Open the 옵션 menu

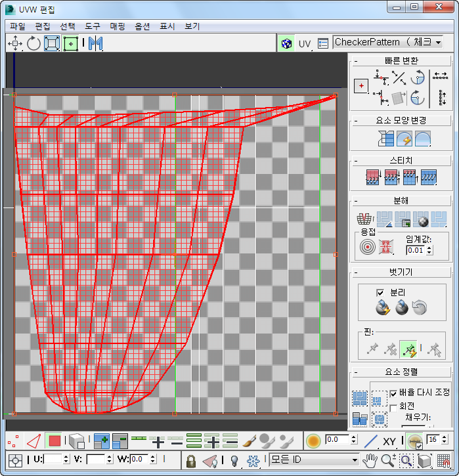(x=142, y=26)
